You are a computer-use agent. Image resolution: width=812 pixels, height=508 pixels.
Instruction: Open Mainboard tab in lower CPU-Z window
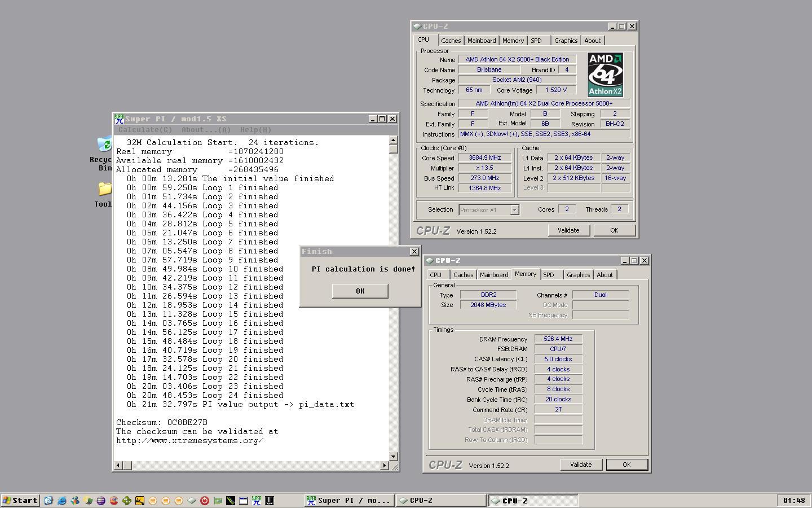[494, 275]
